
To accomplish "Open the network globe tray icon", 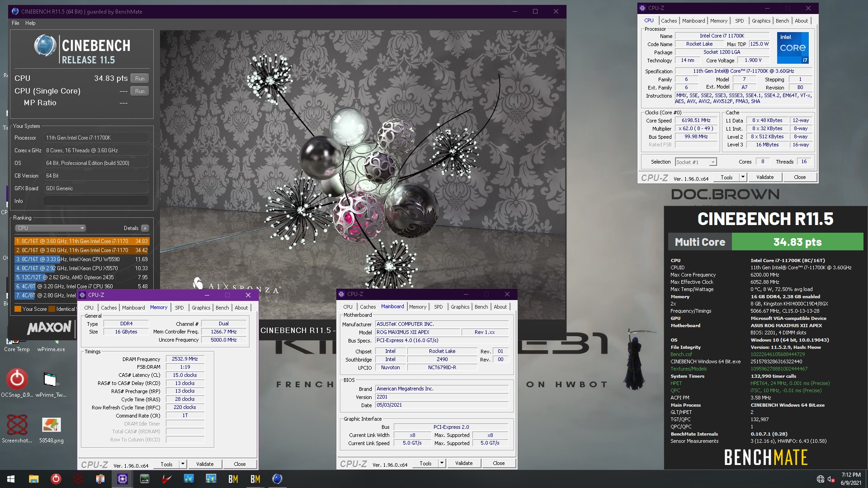I will point(821,479).
